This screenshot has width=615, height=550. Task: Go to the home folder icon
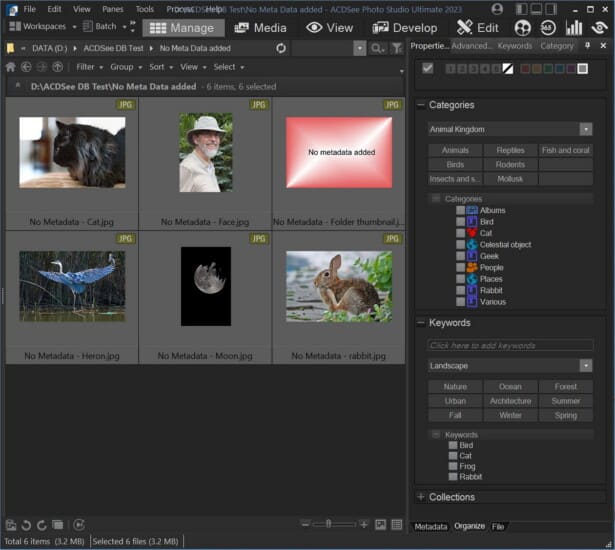coord(11,67)
